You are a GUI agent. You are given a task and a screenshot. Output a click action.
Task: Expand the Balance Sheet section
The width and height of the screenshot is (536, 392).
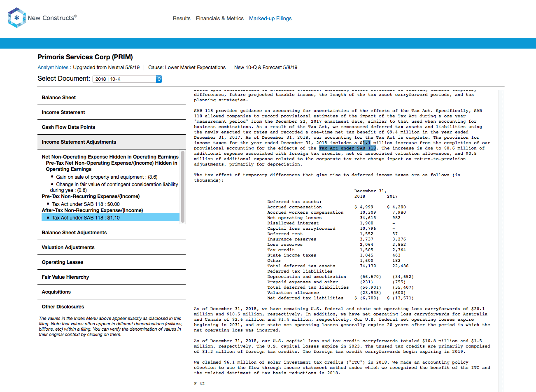tap(112, 98)
